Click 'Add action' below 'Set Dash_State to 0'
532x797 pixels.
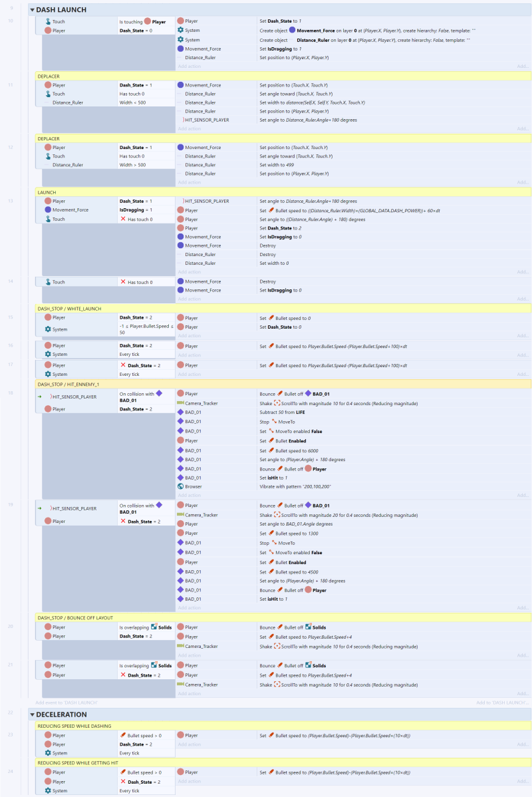click(189, 335)
